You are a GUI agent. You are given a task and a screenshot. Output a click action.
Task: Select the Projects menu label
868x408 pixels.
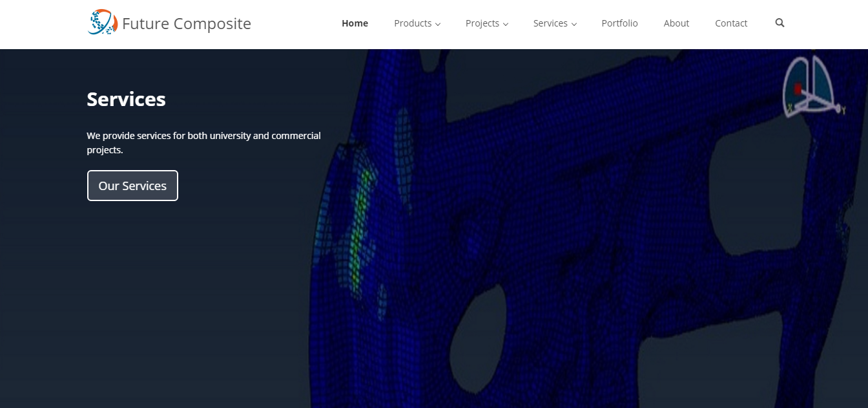click(x=482, y=23)
